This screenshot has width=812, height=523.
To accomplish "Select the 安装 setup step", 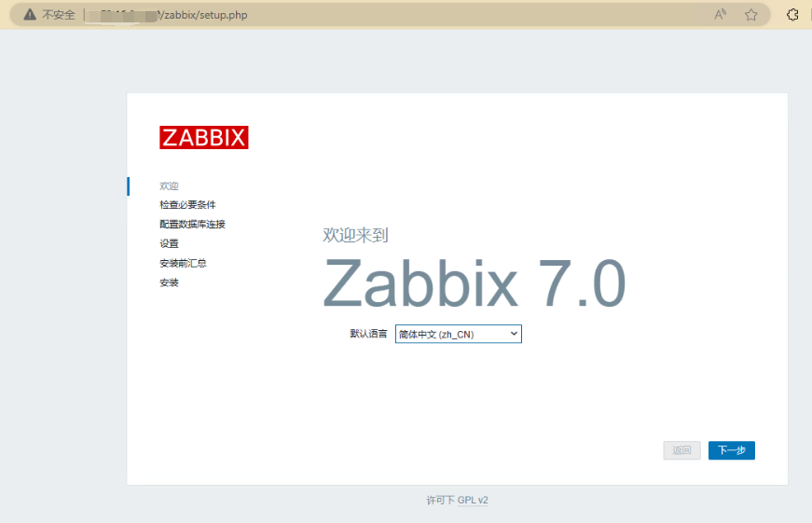I will [169, 282].
